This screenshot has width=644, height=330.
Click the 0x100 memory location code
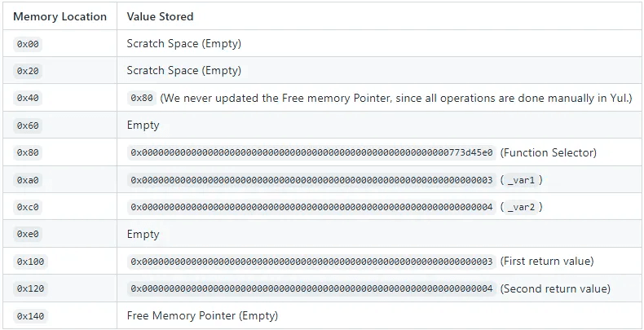30,262
